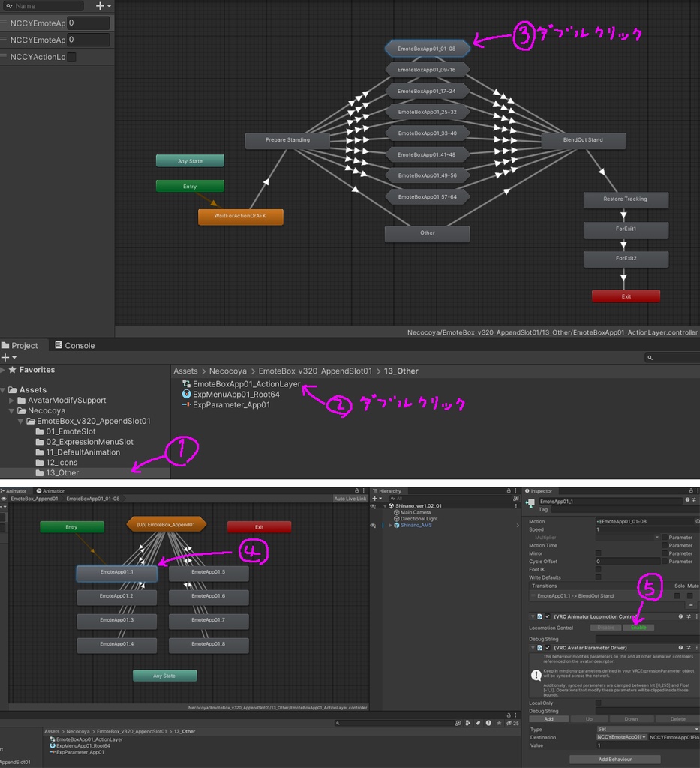700x768 pixels.
Task: Click the presets icon beside EmoteApp01_1 state name
Action: click(694, 500)
